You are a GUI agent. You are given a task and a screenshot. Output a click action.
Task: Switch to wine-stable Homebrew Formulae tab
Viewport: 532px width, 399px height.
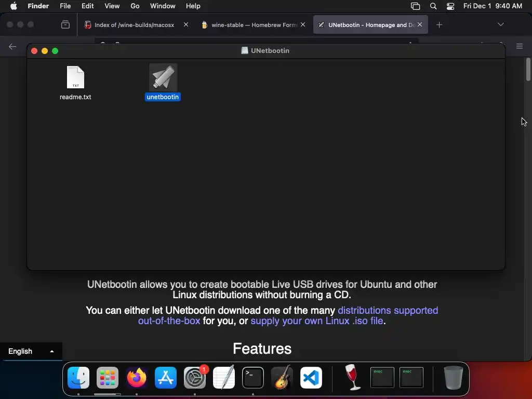tap(254, 25)
